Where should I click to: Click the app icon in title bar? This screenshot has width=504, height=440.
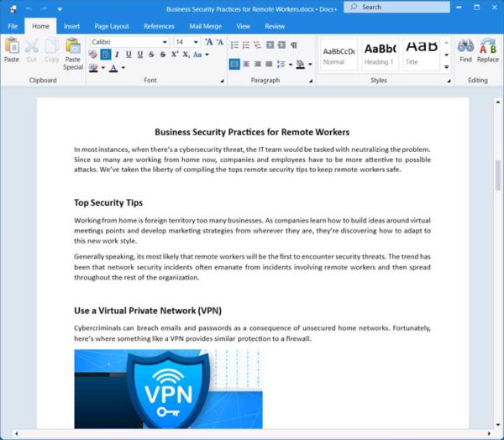tap(13, 9)
